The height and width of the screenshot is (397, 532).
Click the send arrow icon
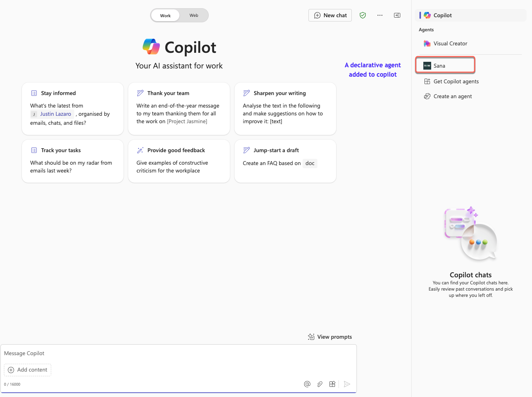347,384
